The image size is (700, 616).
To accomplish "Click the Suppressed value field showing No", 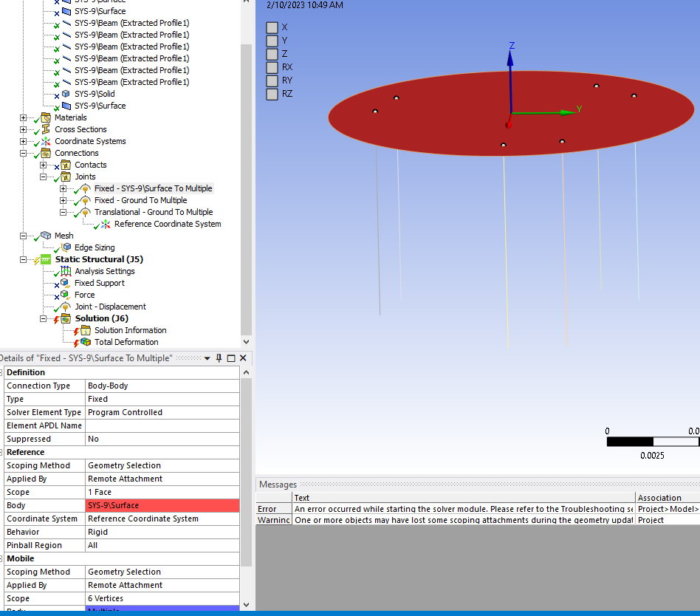I will [162, 439].
